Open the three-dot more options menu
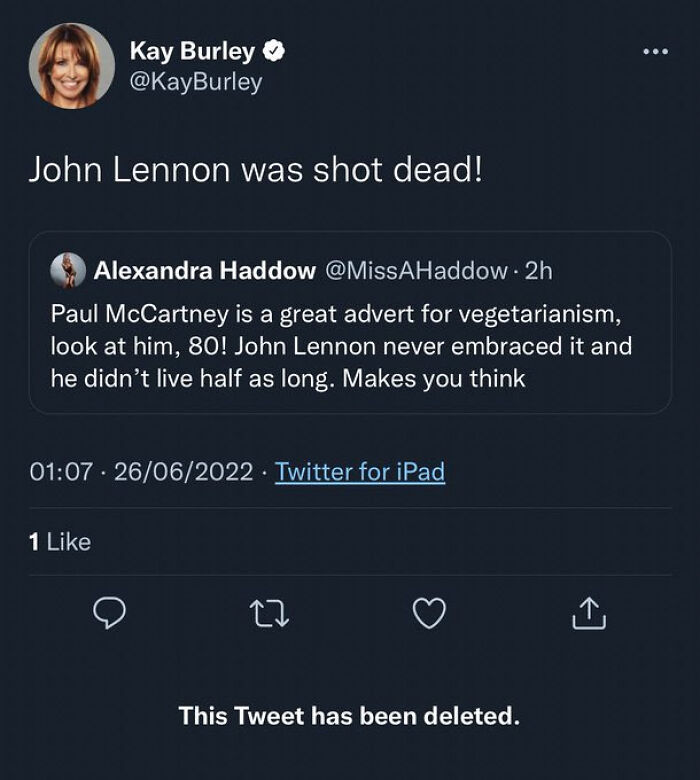The image size is (700, 780). (x=655, y=51)
